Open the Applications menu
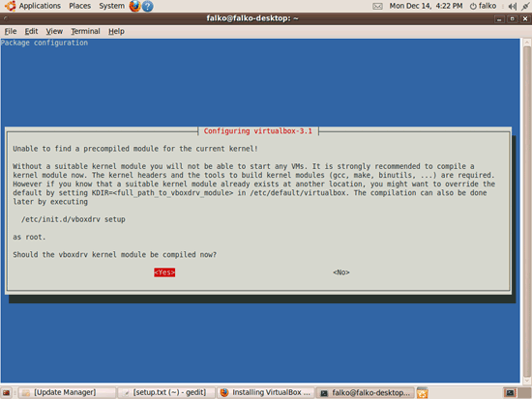 40,6
